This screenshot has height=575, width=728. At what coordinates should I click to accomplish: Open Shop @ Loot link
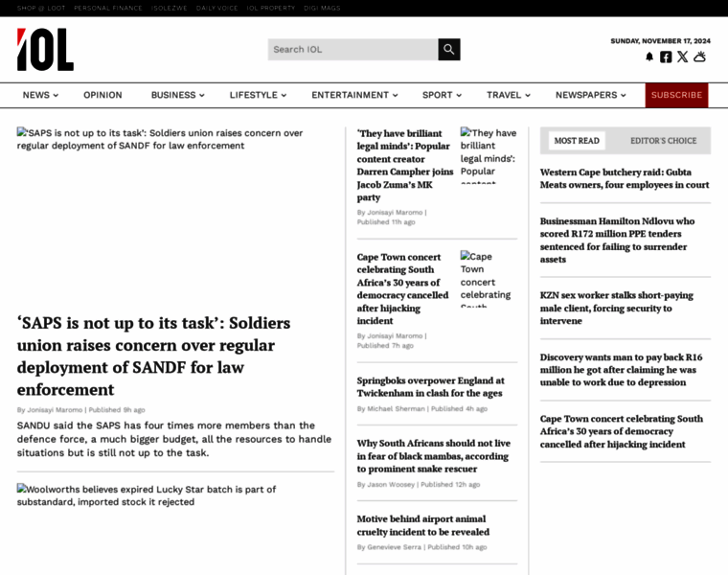(x=41, y=8)
